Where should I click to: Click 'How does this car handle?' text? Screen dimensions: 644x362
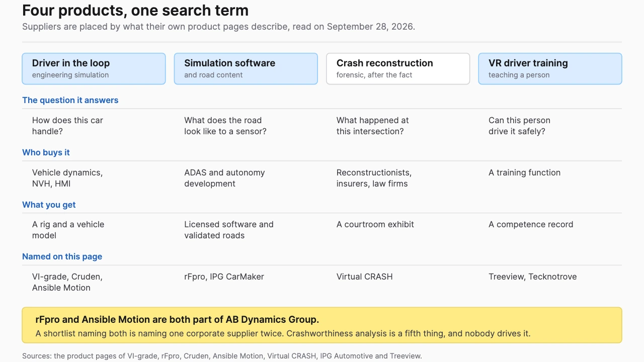(67, 126)
